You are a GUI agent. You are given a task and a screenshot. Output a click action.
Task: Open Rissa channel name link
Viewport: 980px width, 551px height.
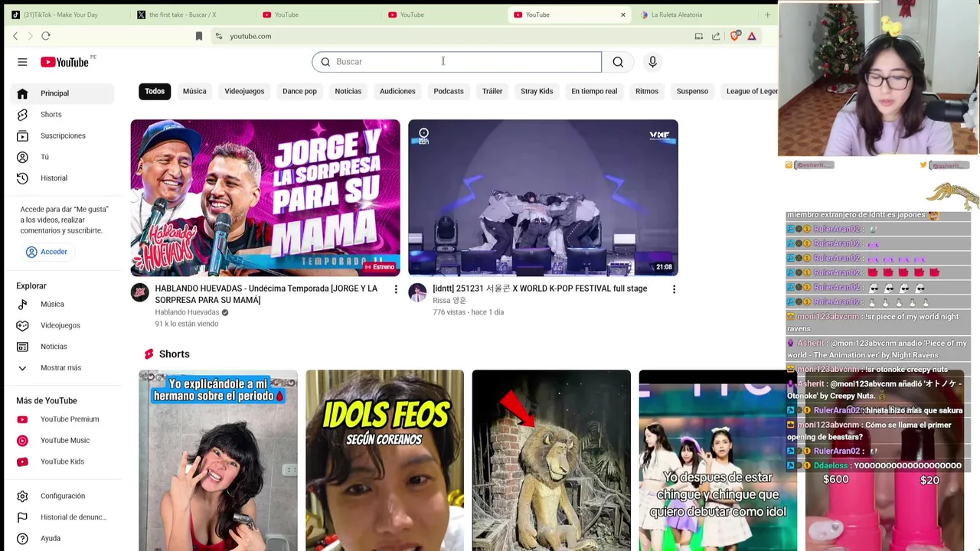(x=449, y=301)
